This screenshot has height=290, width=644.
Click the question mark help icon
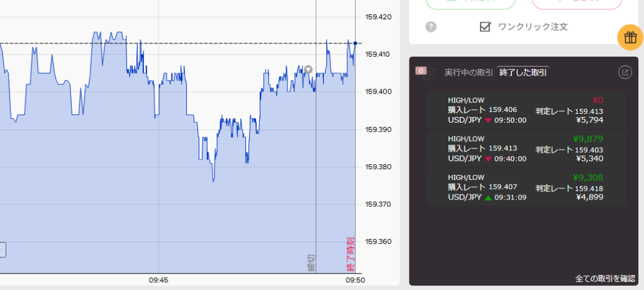pyautogui.click(x=431, y=26)
